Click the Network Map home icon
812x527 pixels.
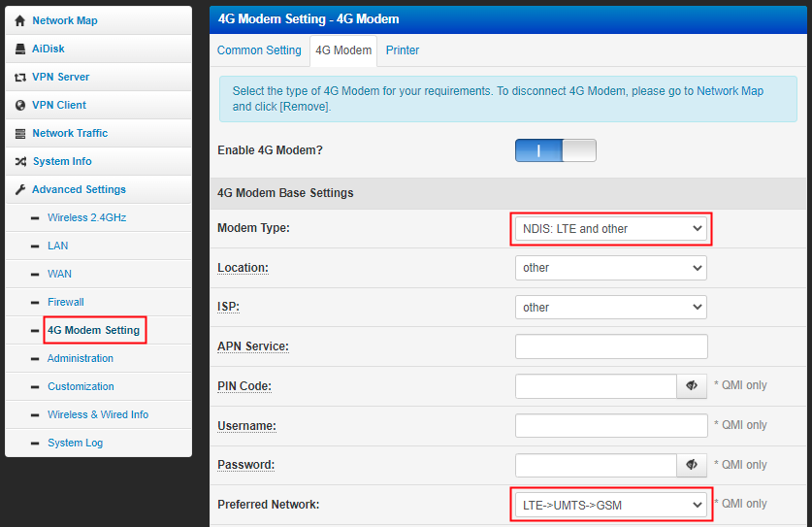coord(19,20)
